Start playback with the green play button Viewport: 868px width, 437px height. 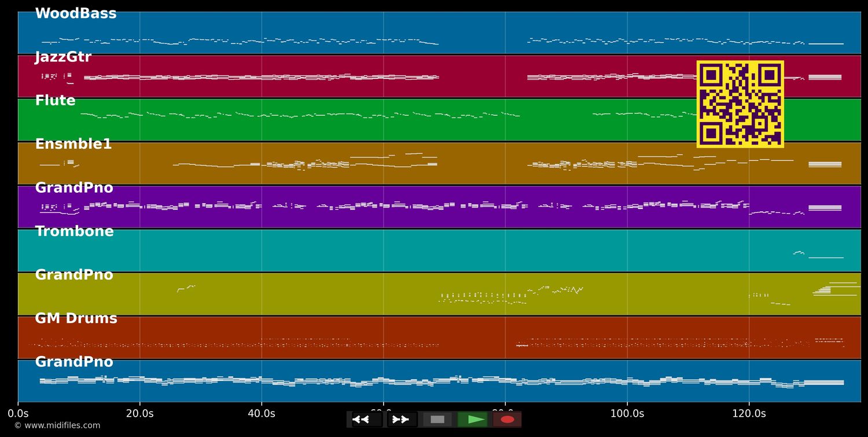point(473,420)
